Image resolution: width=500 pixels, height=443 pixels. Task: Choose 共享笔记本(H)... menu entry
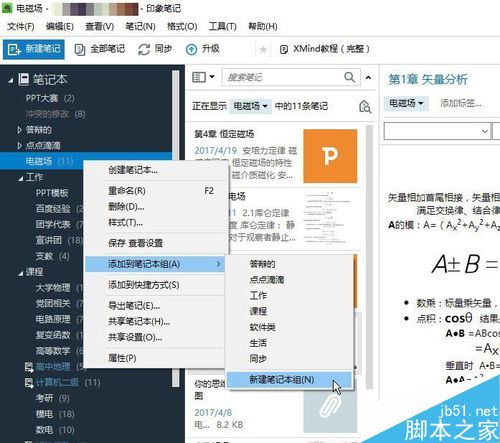(x=155, y=321)
